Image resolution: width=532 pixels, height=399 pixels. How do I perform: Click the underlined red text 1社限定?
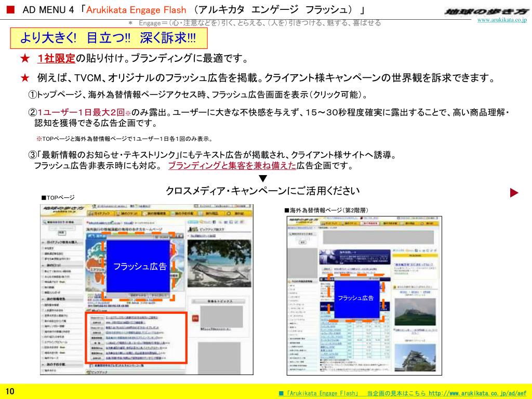pyautogui.click(x=56, y=58)
